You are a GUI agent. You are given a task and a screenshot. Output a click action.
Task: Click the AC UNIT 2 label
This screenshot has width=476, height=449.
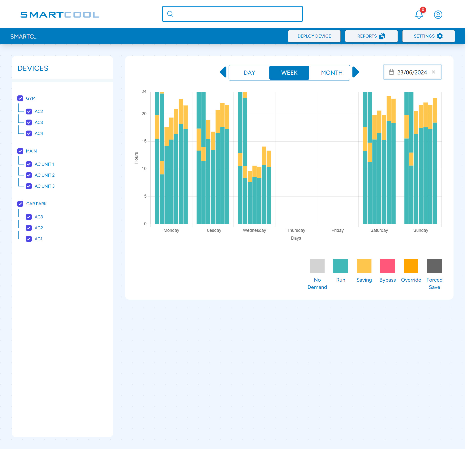coord(44,175)
